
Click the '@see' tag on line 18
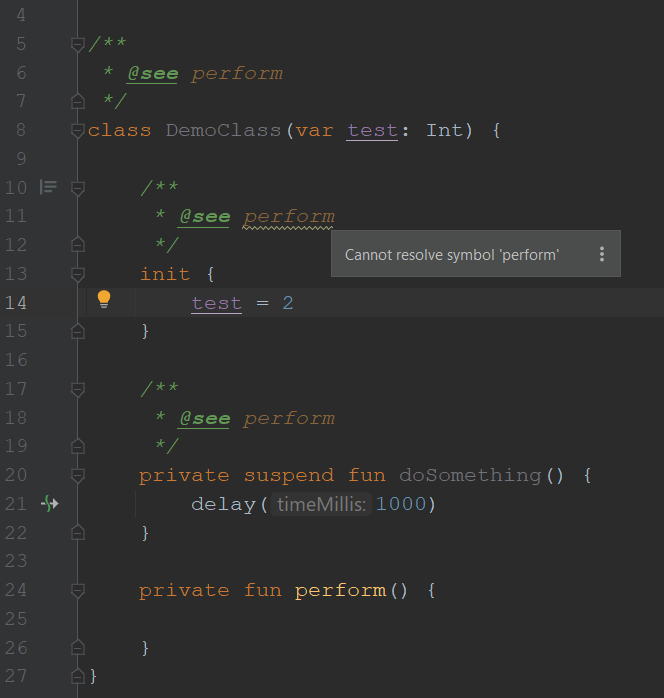pyautogui.click(x=205, y=418)
